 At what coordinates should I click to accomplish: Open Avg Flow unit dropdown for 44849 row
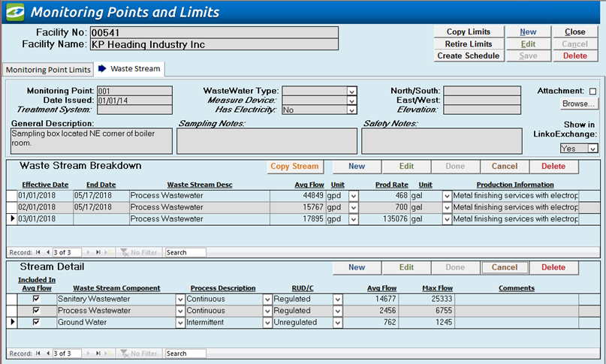[x=353, y=196]
